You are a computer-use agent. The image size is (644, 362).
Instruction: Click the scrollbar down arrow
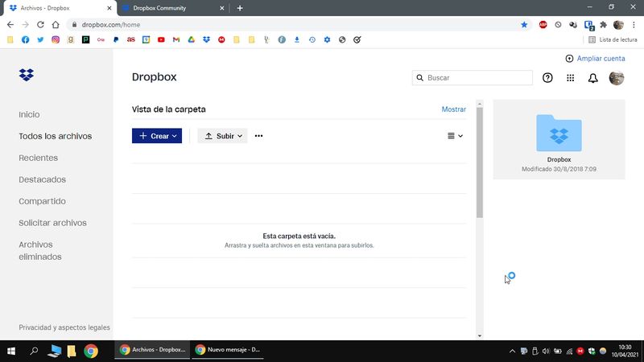point(479,335)
